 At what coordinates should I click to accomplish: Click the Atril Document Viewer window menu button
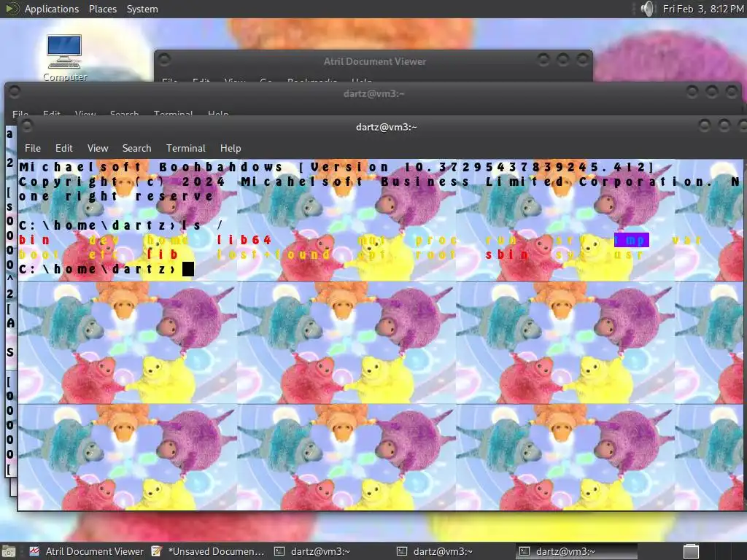(164, 60)
